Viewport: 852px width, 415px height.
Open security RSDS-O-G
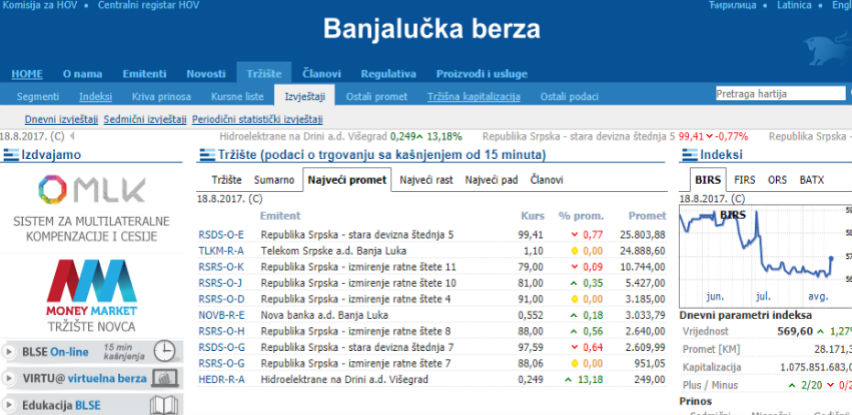click(221, 347)
